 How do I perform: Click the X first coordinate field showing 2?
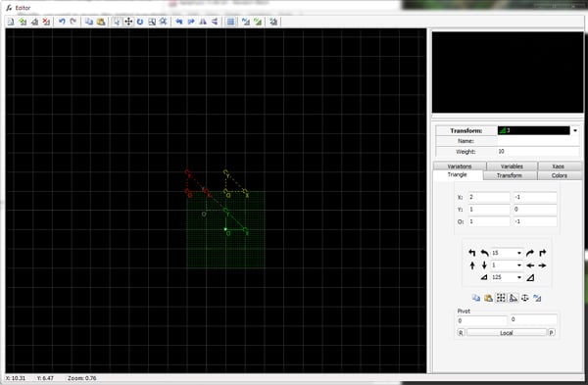(489, 197)
